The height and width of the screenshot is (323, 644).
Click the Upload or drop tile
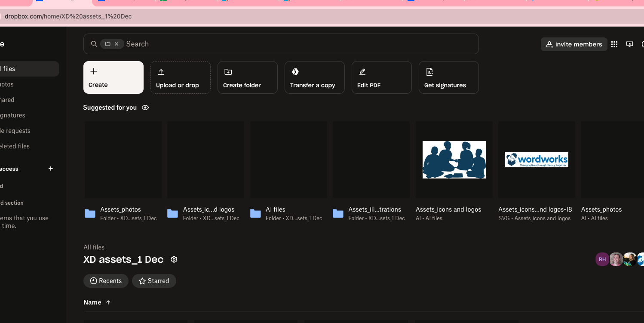click(180, 77)
